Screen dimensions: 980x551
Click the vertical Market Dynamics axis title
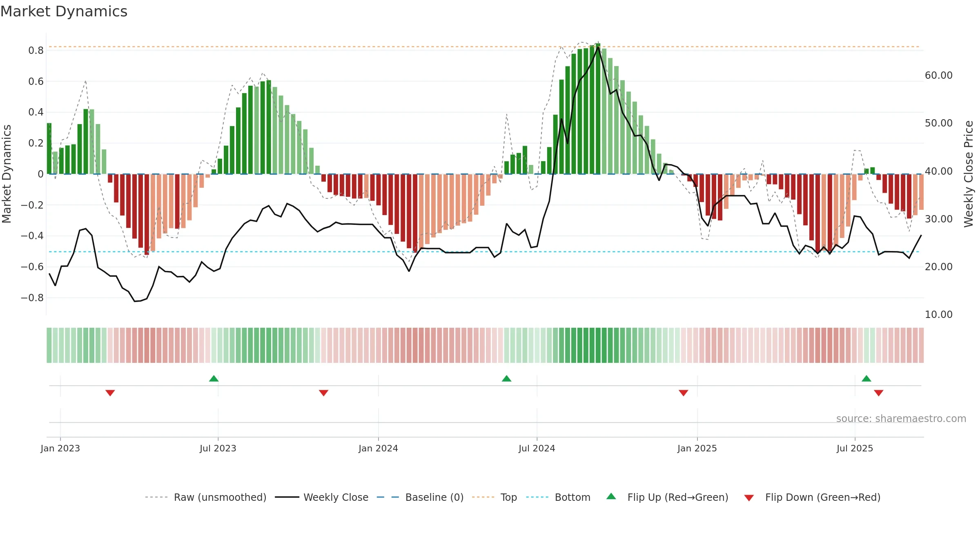tap(7, 174)
